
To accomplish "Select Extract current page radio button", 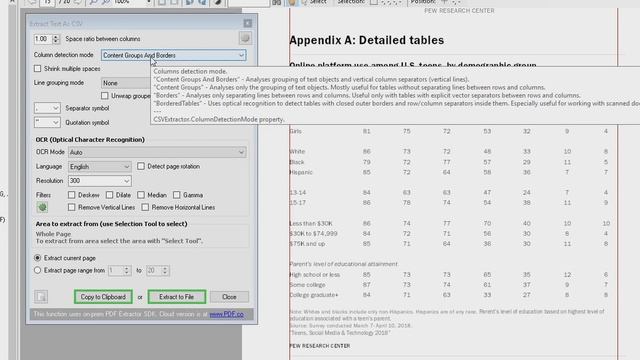I will [x=38, y=258].
